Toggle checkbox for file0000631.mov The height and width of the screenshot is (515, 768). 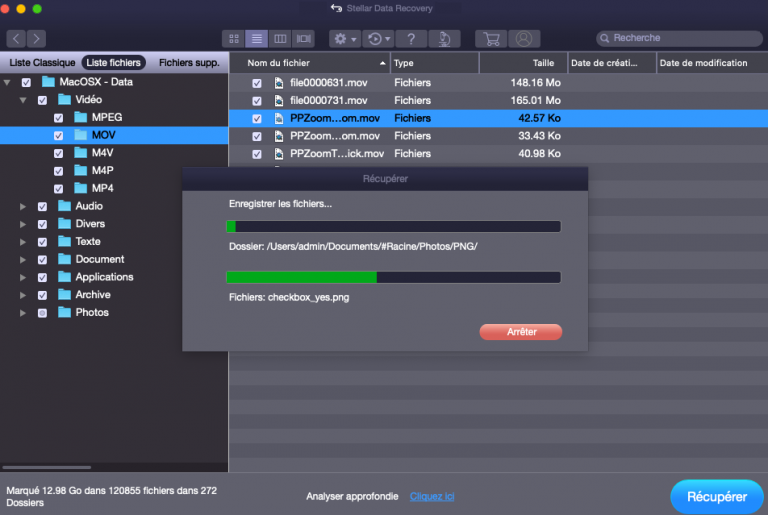[257, 82]
